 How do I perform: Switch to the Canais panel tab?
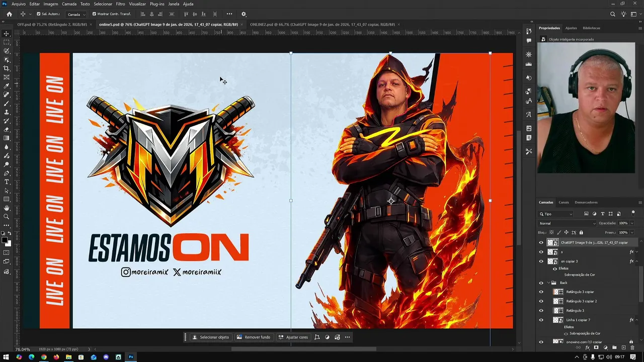pyautogui.click(x=563, y=202)
